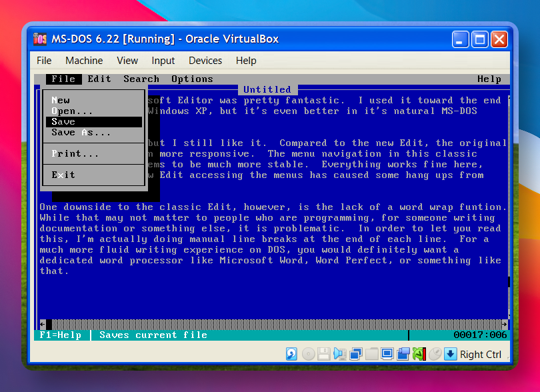Screen dimensions: 540x392
Task: Click the mouse integration status icon
Action: point(435,354)
